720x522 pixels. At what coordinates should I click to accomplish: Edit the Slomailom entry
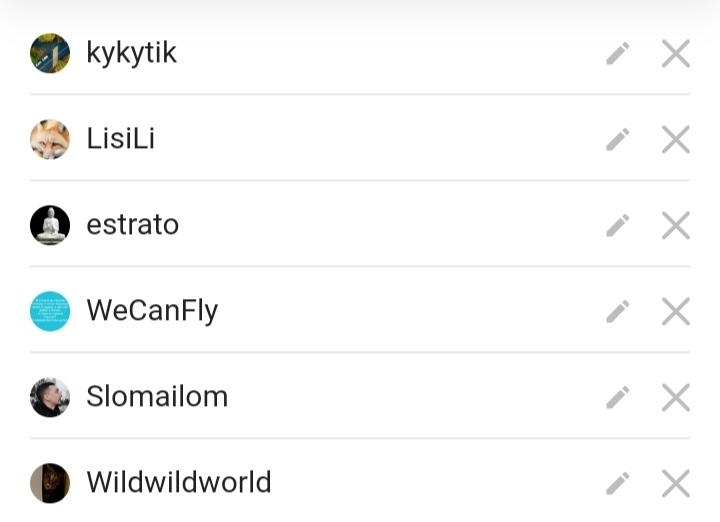tap(618, 398)
